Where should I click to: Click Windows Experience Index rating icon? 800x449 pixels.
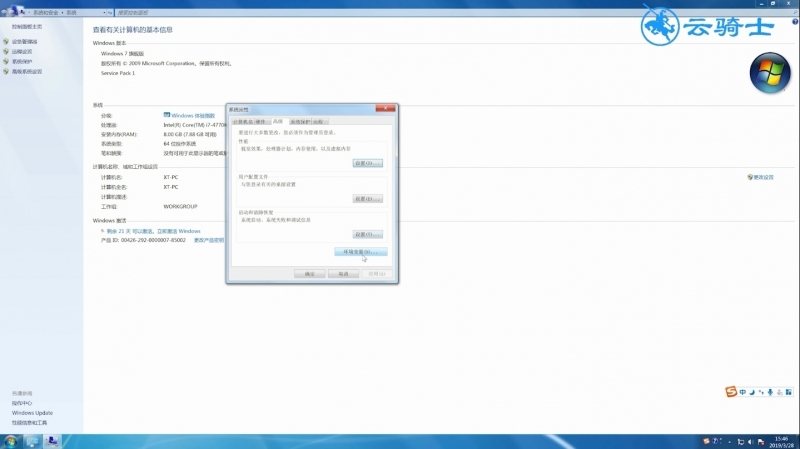[167, 115]
